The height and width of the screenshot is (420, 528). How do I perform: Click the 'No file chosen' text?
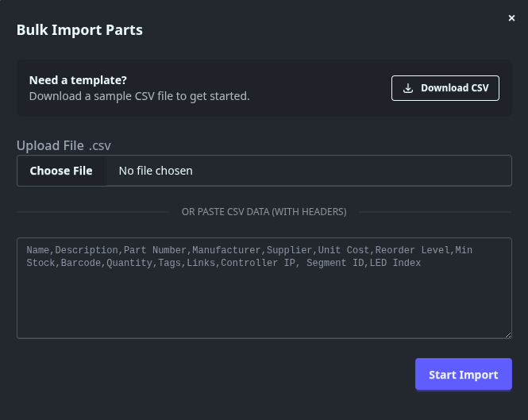tap(156, 171)
